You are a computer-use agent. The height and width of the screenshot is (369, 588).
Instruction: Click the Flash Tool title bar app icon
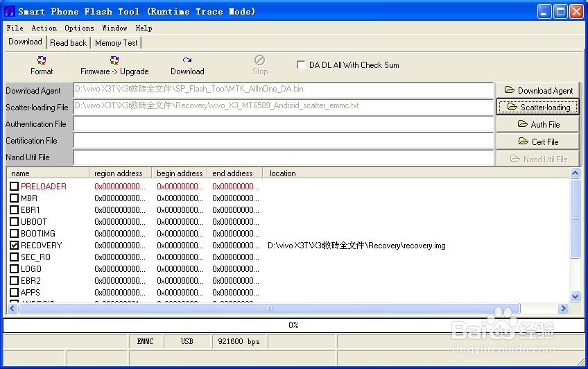(x=10, y=12)
